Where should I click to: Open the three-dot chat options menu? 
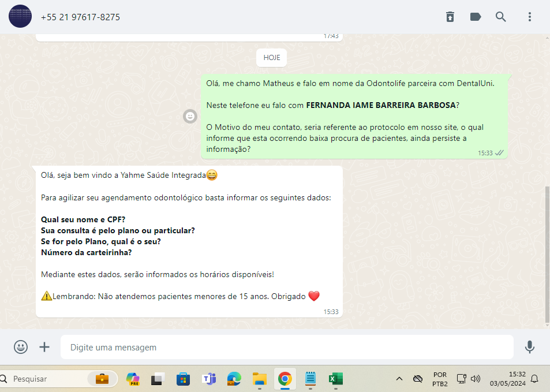tap(530, 17)
